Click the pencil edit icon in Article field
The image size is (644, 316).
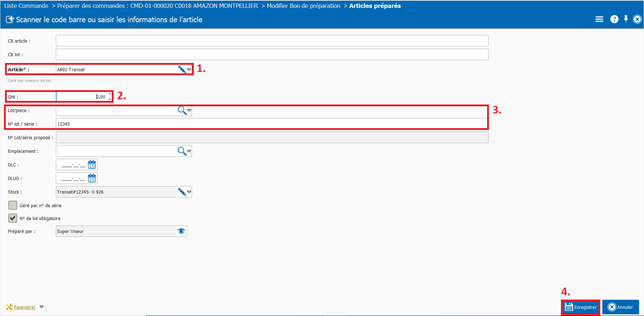tap(182, 69)
